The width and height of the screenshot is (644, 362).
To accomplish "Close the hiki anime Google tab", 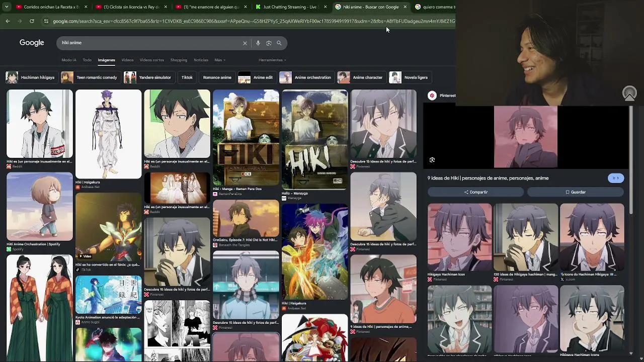I will click(405, 7).
